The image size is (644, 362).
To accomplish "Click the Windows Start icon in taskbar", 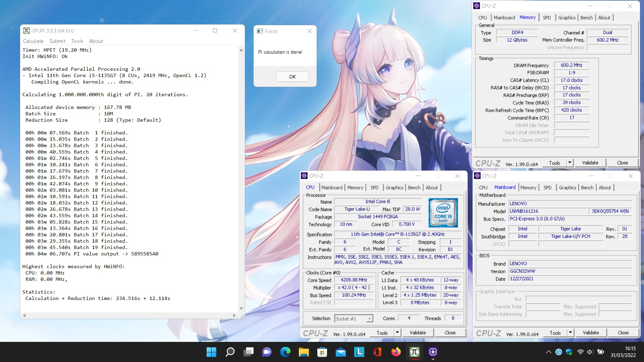I will click(211, 352).
